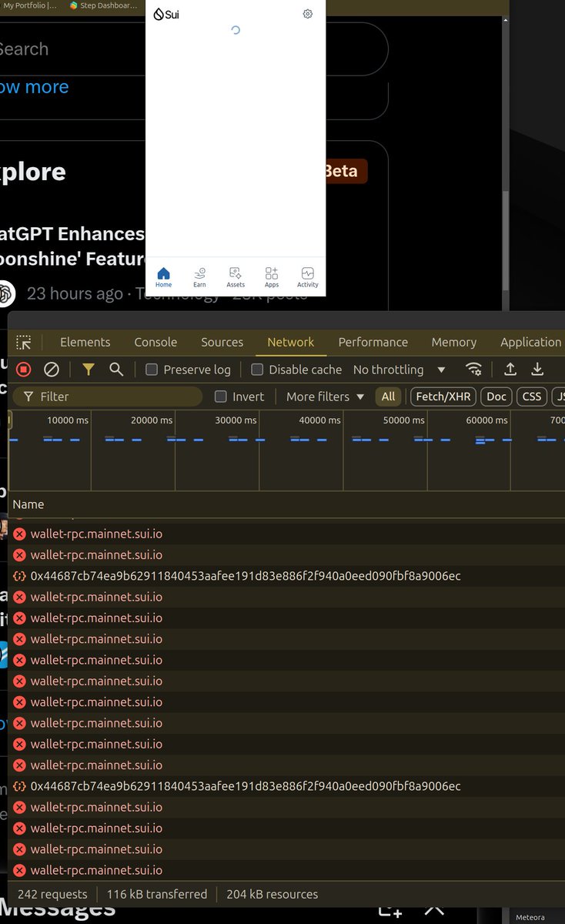Open Sui wallet settings gear
Image resolution: width=565 pixels, height=924 pixels.
308,14
